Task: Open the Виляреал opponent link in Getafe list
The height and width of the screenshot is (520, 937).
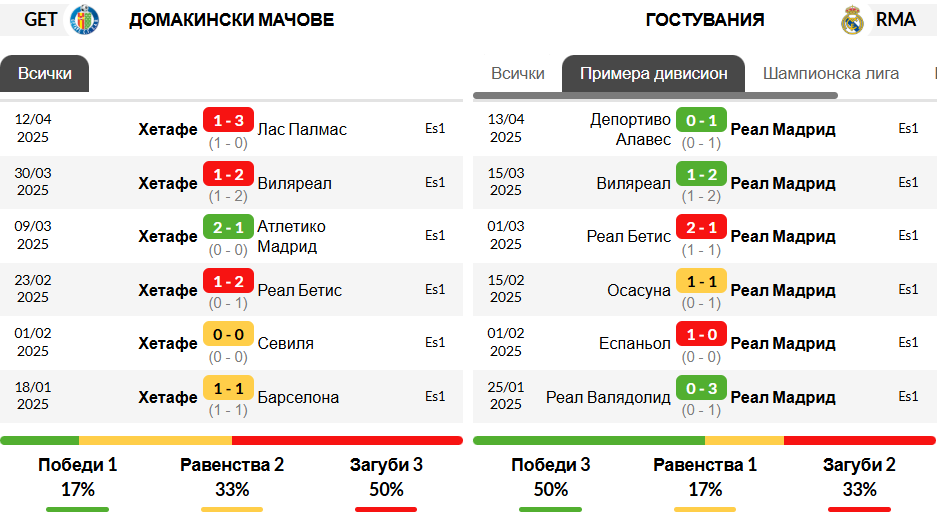Action: tap(294, 183)
